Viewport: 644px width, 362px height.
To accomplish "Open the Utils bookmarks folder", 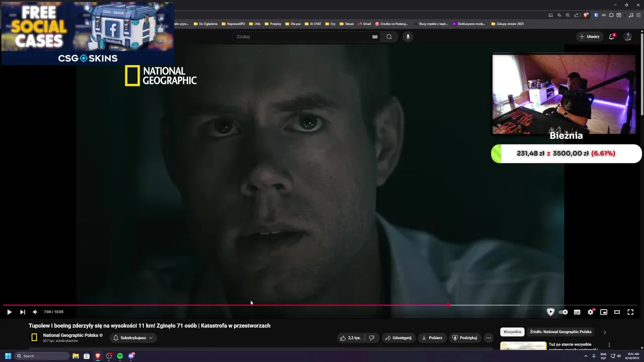I will (255, 24).
